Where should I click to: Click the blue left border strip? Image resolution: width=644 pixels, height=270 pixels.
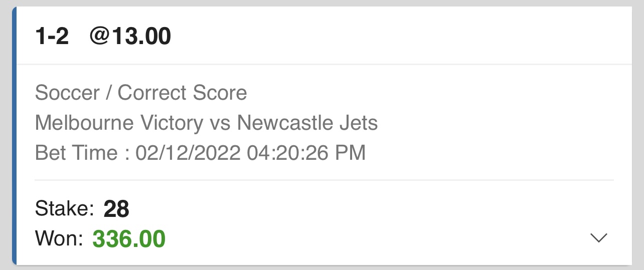(x=14, y=135)
